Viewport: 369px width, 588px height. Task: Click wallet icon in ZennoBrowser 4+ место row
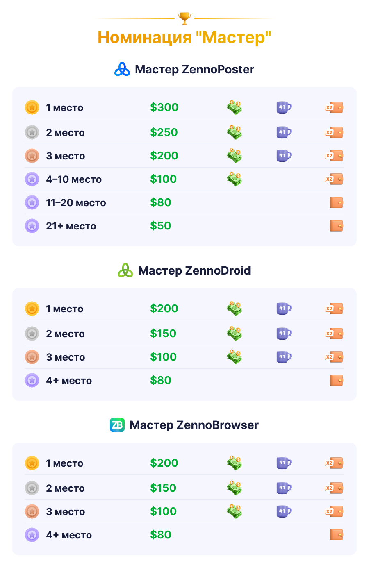tap(337, 535)
